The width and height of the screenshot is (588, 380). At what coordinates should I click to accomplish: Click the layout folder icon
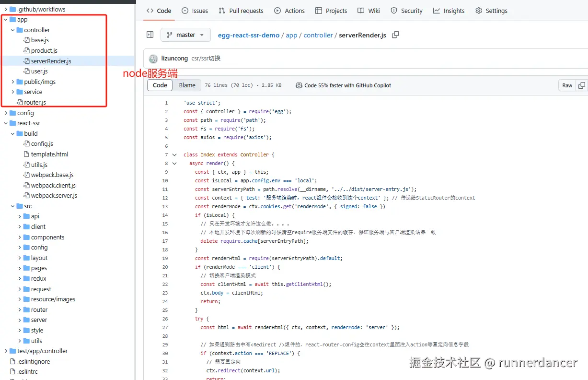(26, 258)
